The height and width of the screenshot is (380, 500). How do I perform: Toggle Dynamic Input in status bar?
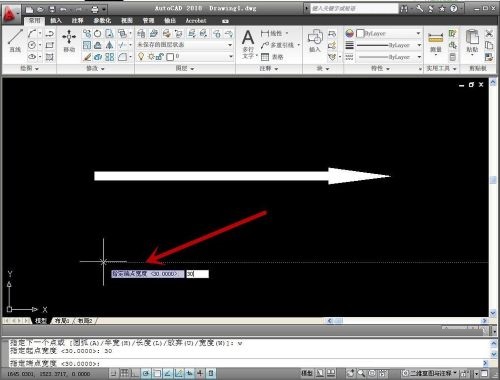pyautogui.click(x=190, y=373)
